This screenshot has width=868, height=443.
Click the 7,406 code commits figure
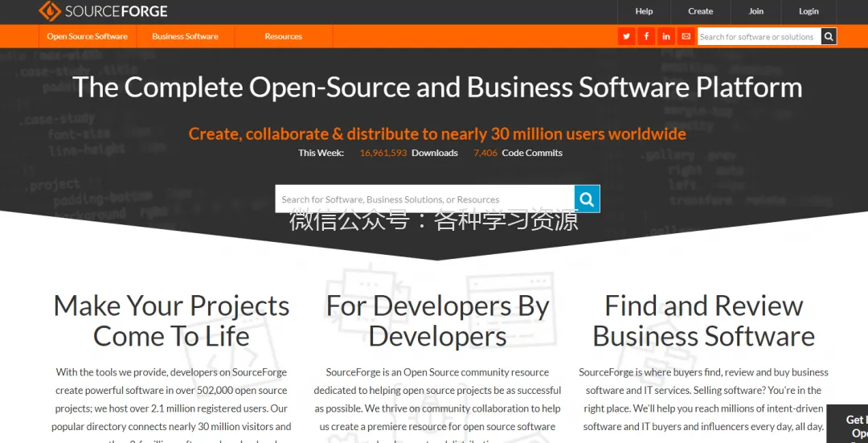tap(485, 153)
